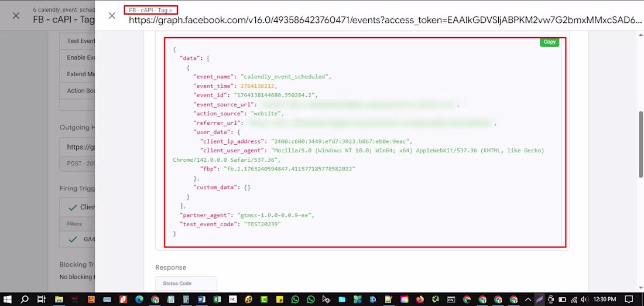Open Microsoft Word from taskbar

201,300
